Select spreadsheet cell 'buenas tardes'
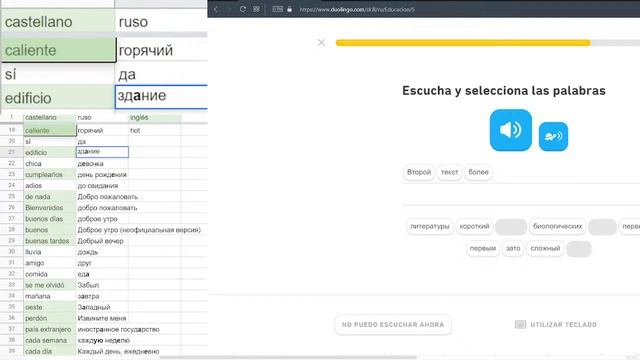Viewport: 640px width, 360px height. tap(50, 241)
